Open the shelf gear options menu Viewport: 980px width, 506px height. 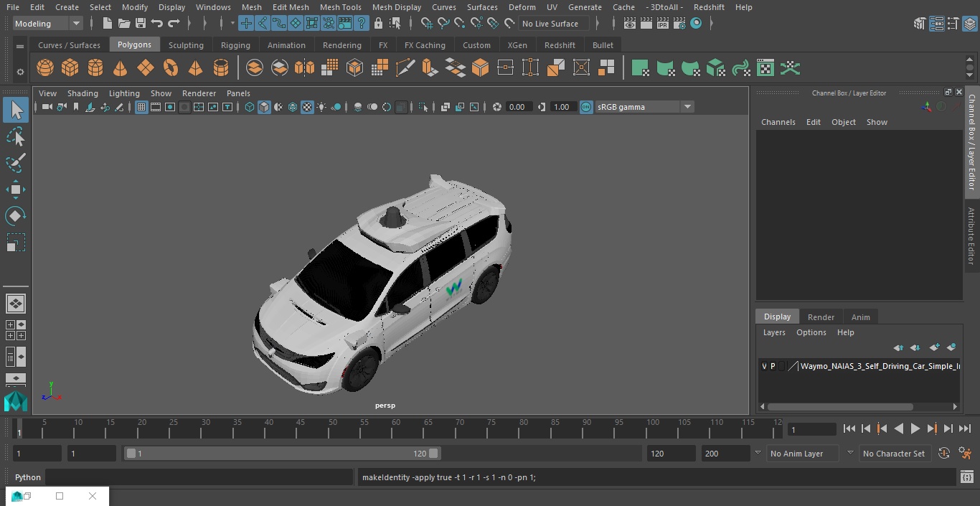tap(20, 72)
